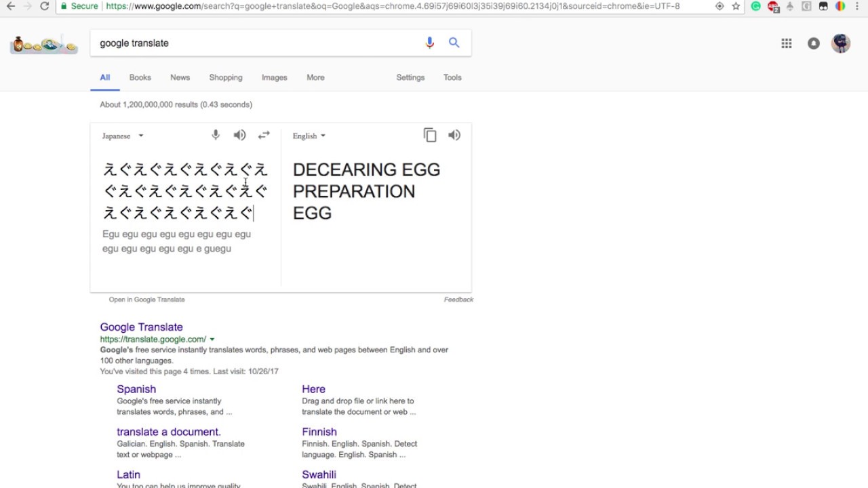Click the Egu egu romanization text
Screen dimensions: 868x488
176,241
